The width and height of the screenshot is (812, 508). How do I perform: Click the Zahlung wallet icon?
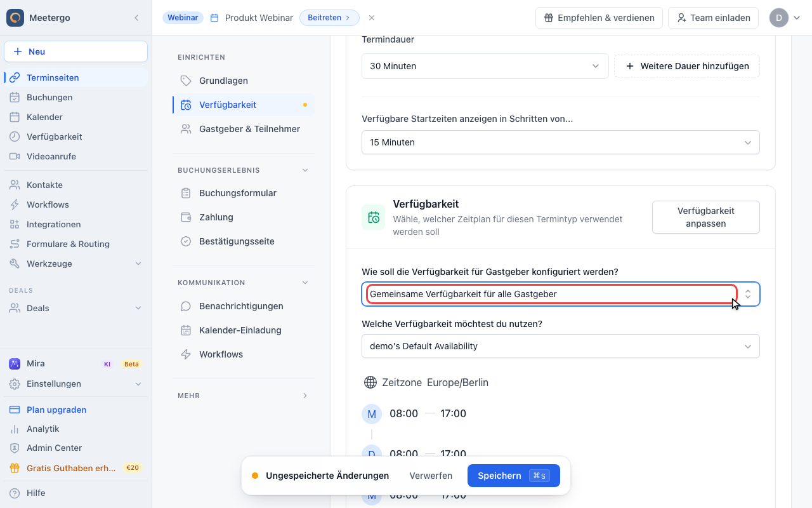[x=186, y=217]
